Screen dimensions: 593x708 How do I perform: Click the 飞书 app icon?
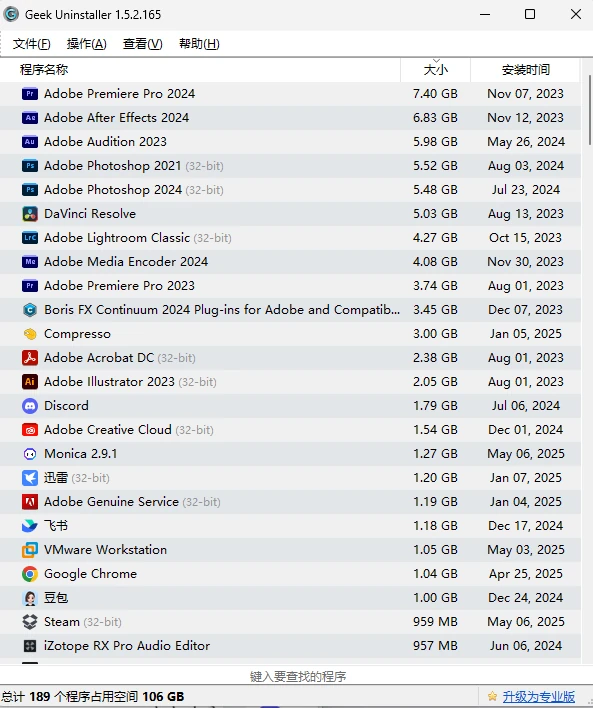(30, 526)
